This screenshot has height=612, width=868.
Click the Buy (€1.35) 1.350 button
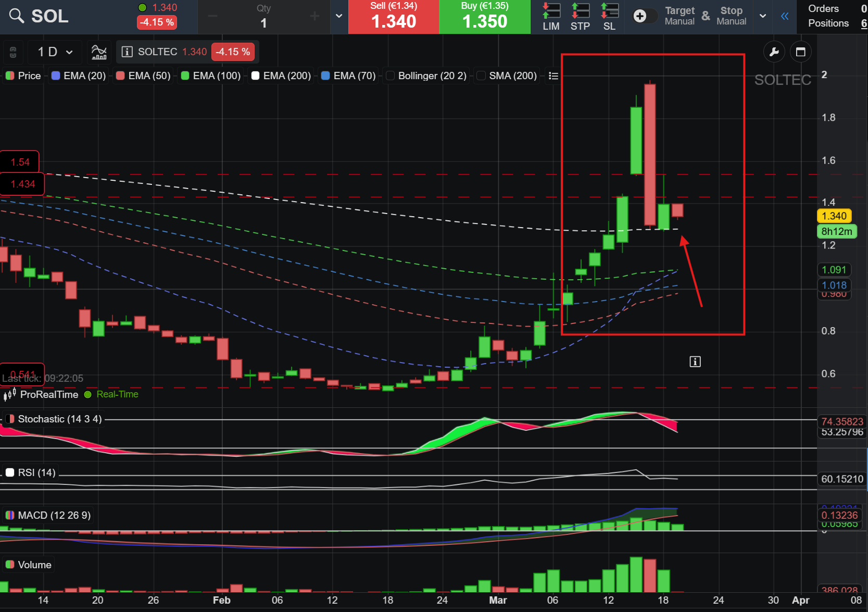[485, 17]
